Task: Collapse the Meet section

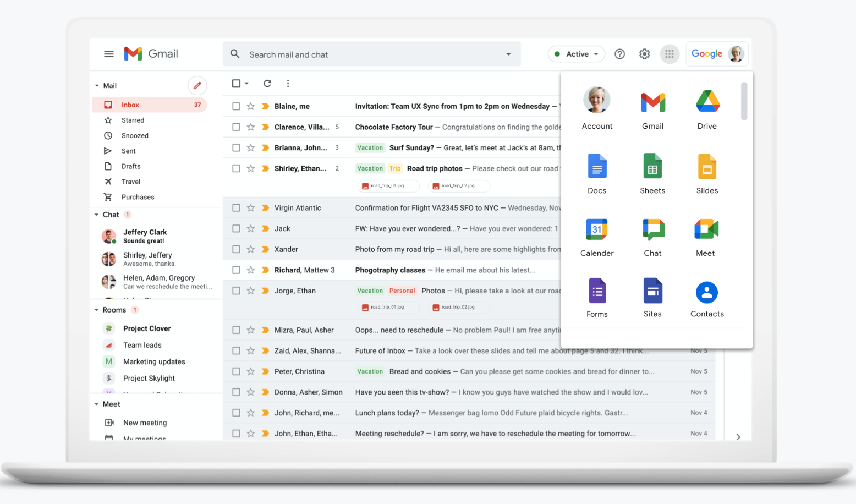Action: 97,404
